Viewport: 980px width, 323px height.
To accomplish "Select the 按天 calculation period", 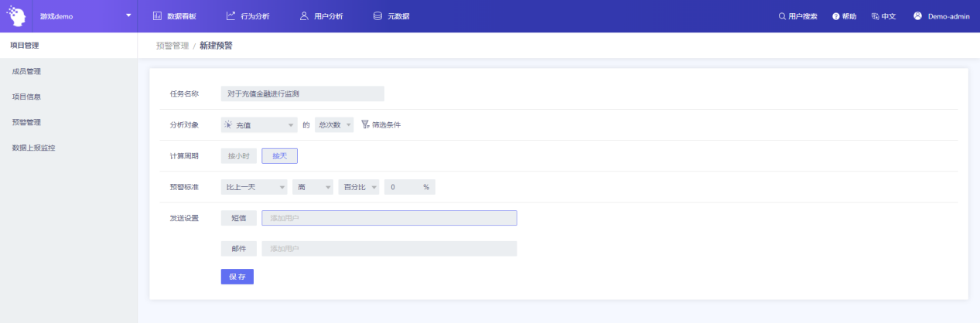I will [x=279, y=155].
